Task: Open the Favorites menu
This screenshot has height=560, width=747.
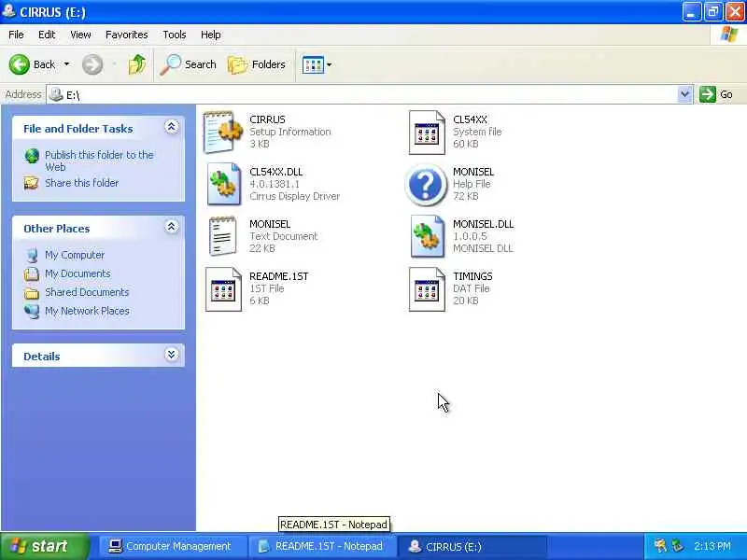Action: [x=127, y=35]
